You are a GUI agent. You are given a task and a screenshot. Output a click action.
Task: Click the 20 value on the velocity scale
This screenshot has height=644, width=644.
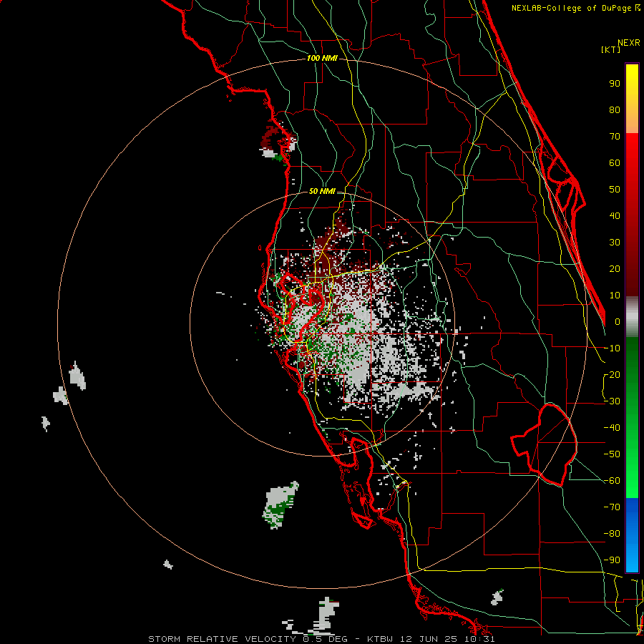(615, 269)
